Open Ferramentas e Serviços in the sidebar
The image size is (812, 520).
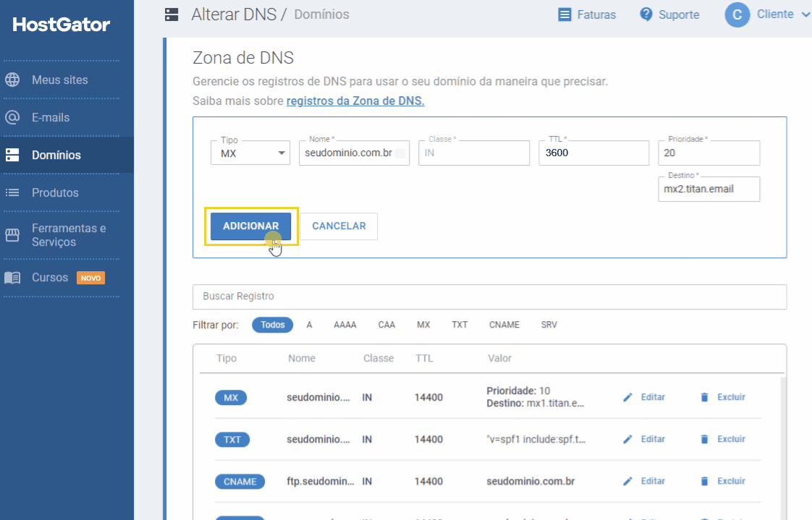click(69, 235)
